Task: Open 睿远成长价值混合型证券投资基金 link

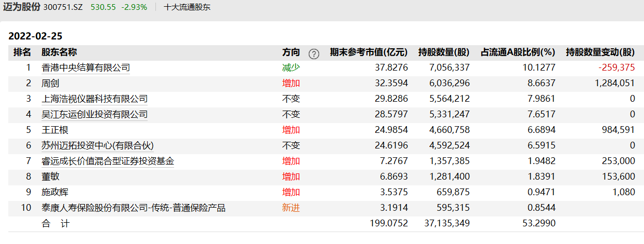Action: tap(108, 161)
